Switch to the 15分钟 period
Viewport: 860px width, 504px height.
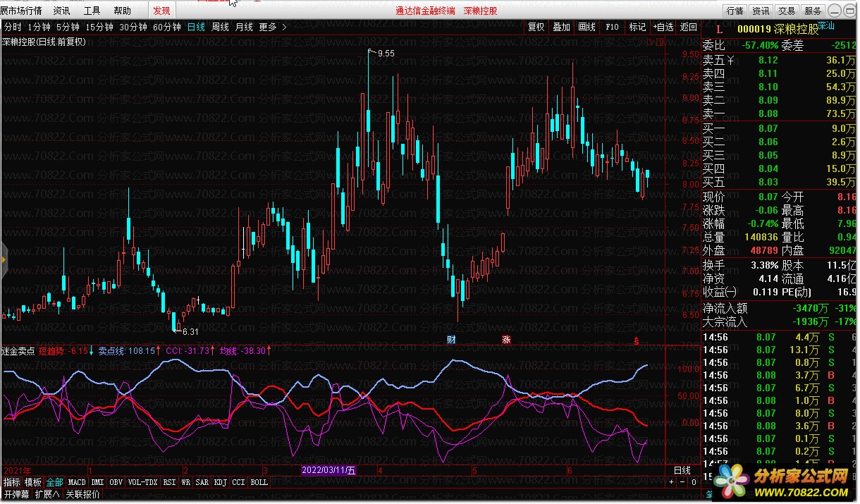point(99,27)
